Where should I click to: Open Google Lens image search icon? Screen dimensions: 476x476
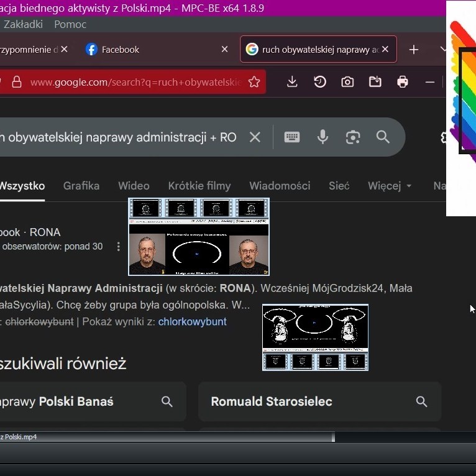point(353,137)
